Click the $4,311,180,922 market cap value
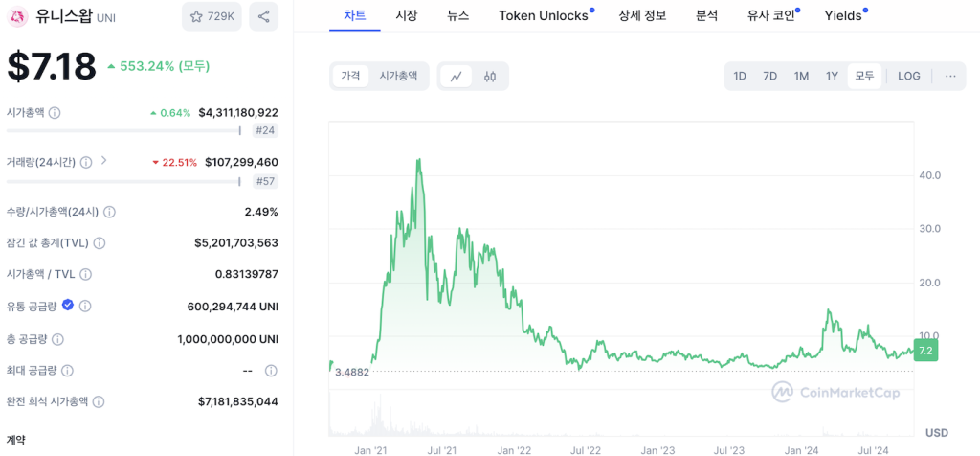The height and width of the screenshot is (456, 980). [x=238, y=113]
